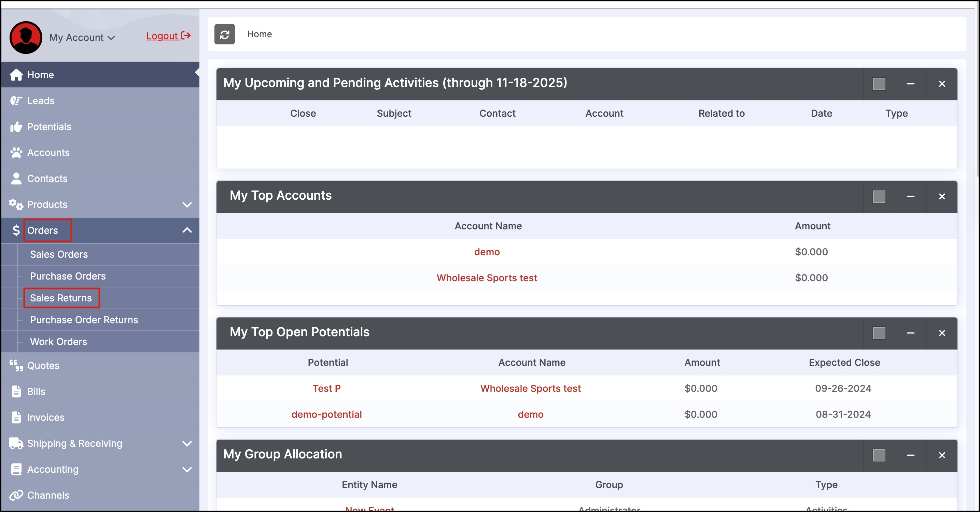
Task: Click the user avatar picture
Action: 26,37
